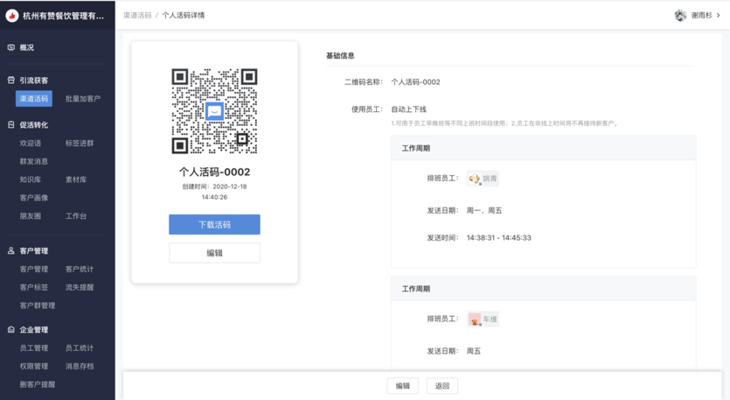Expand the user menu chevron
The image size is (730, 400).
point(718,15)
